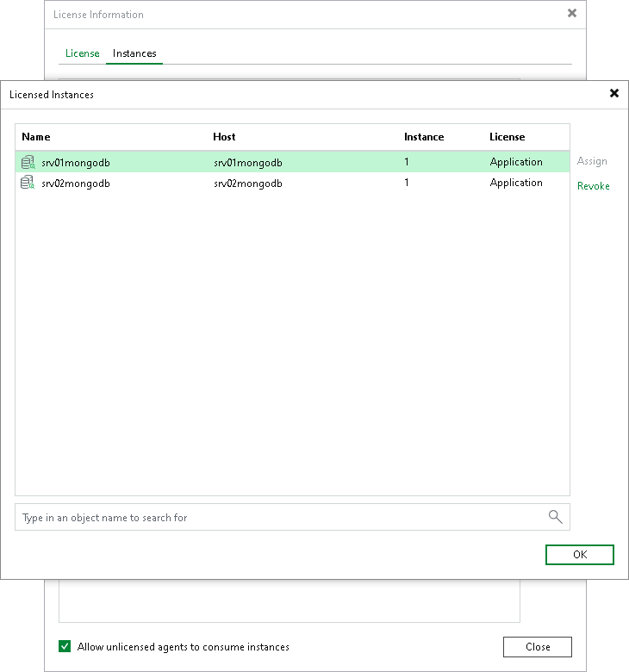Close the License Information window

(572, 13)
